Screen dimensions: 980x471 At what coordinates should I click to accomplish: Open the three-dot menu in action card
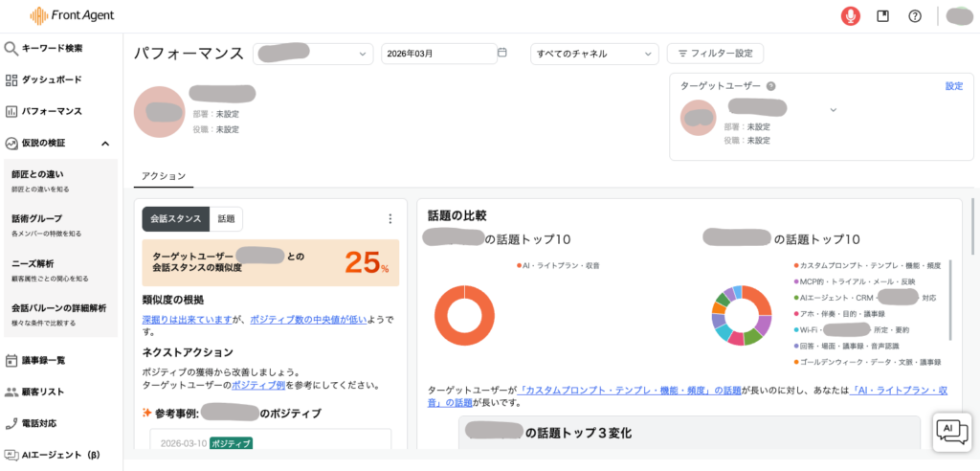pyautogui.click(x=390, y=219)
